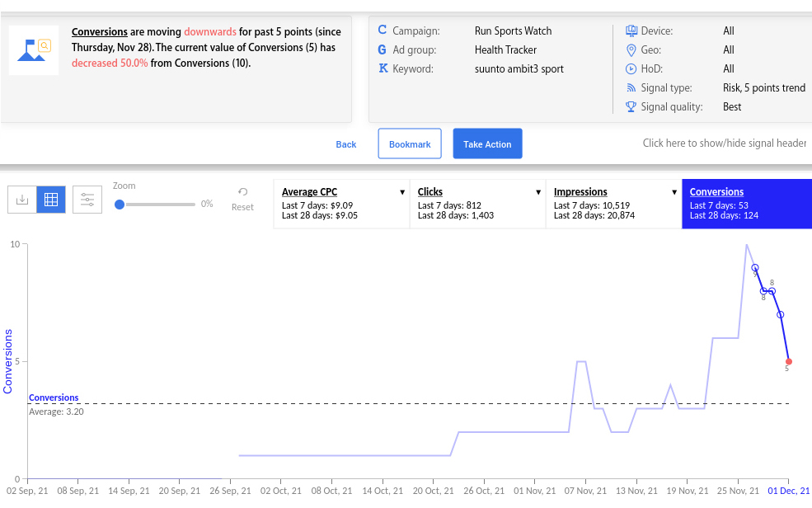Open chart settings sliders icon
Viewport: 812px width, 508px height.
[x=87, y=200]
